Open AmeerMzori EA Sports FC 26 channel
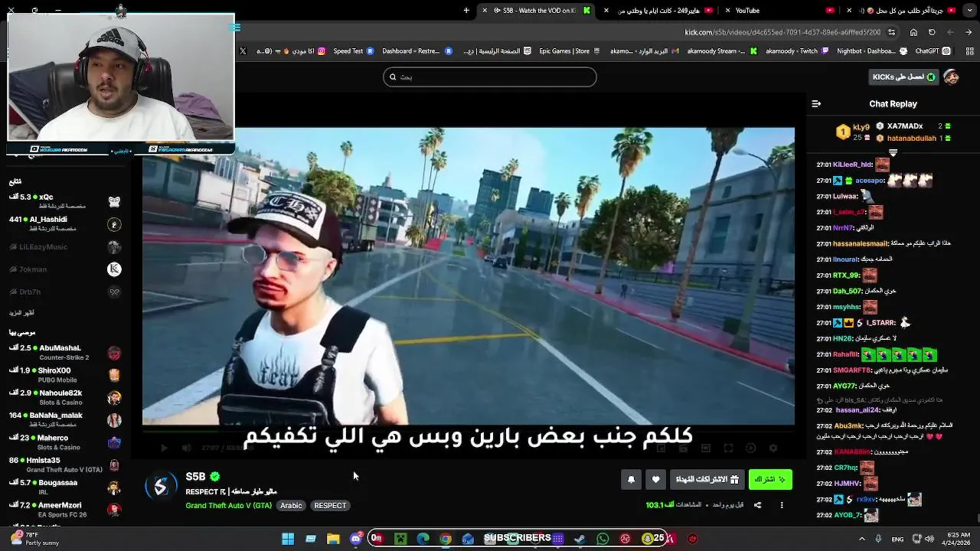The image size is (980, 551). click(65, 510)
